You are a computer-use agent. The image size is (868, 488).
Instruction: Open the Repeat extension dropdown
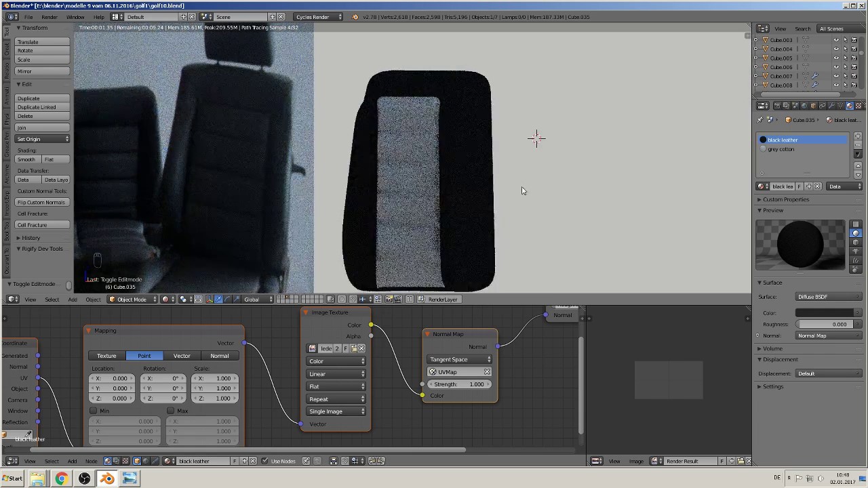[337, 399]
